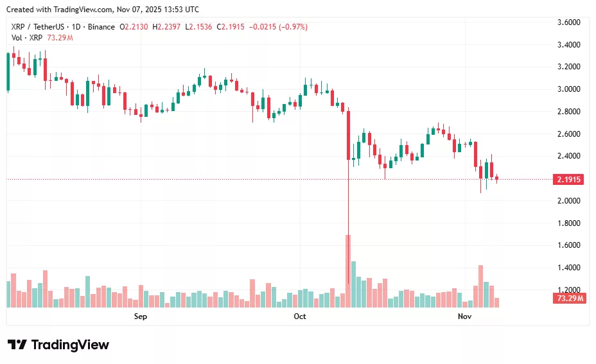Screen dimensions: 596x364
Task: Click the first large green candle at far left
Action: pos(8,72)
